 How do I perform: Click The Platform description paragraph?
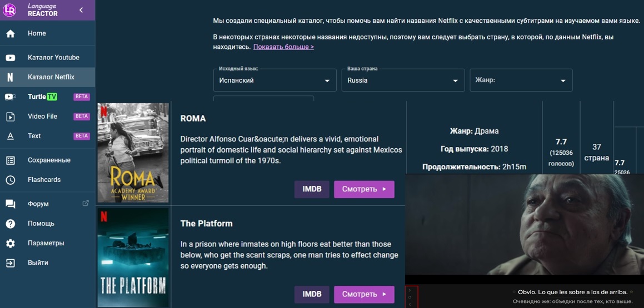click(289, 255)
